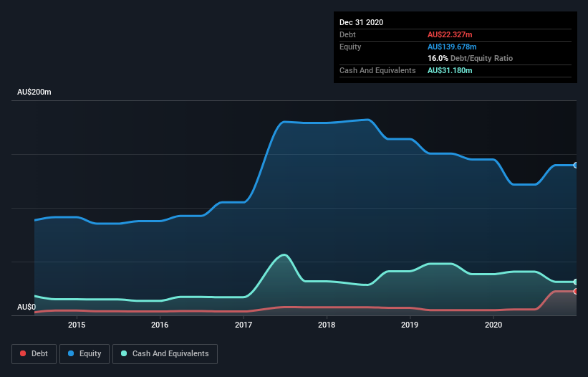This screenshot has height=377, width=588.
Task: Toggle the Equity series legend button
Action: [85, 354]
